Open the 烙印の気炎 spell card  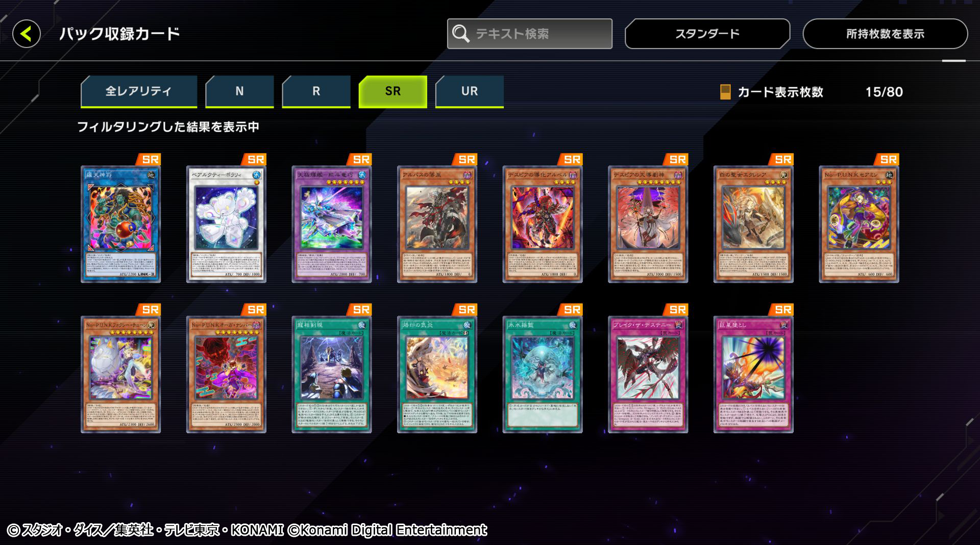tap(437, 375)
